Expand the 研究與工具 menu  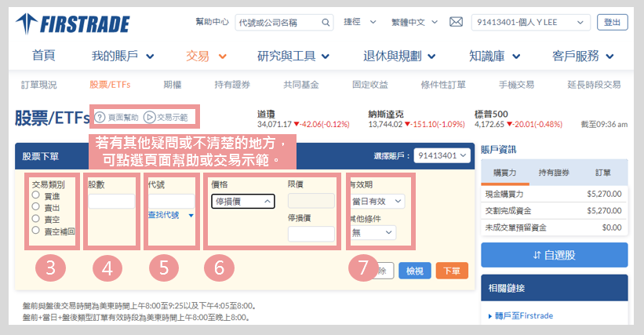(293, 56)
